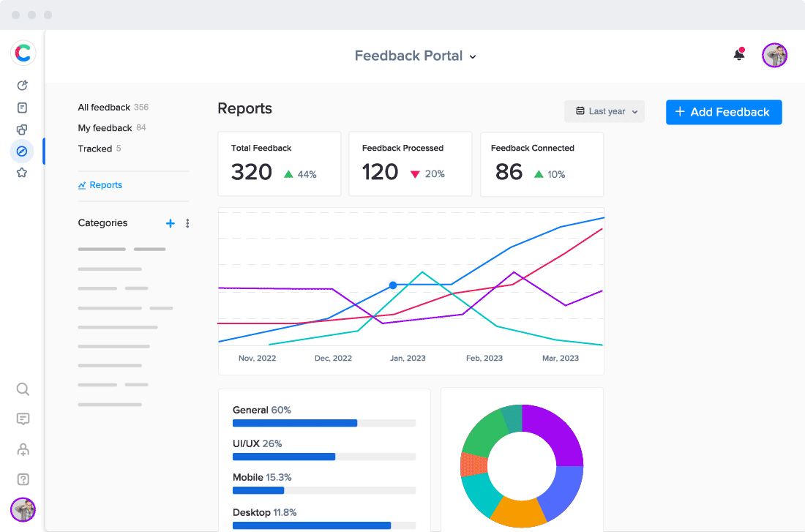
Task: Open the Categories three-dot options menu
Action: [x=187, y=223]
